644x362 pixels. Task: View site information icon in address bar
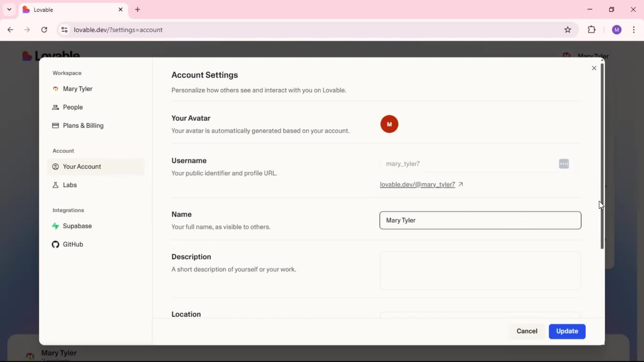tap(64, 30)
